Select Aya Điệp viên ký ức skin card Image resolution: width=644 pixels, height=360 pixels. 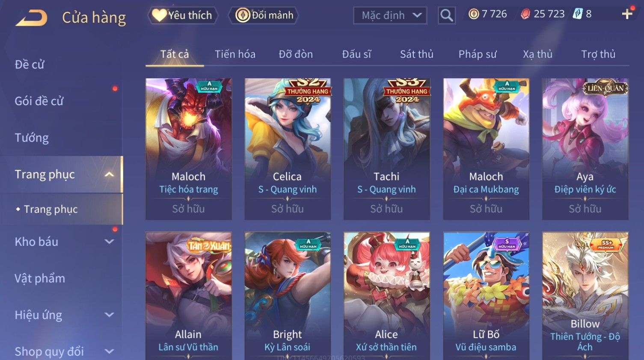click(585, 149)
